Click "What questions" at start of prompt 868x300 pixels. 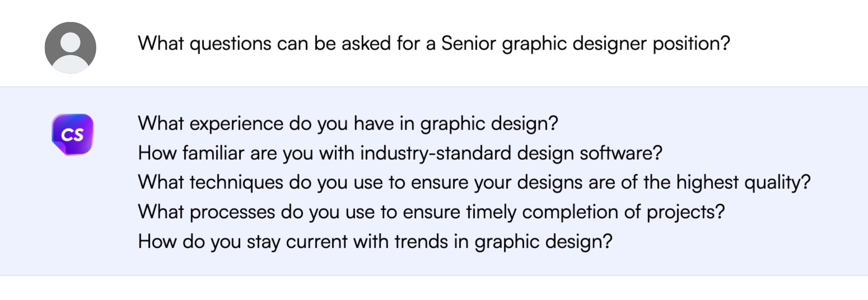[x=205, y=43]
